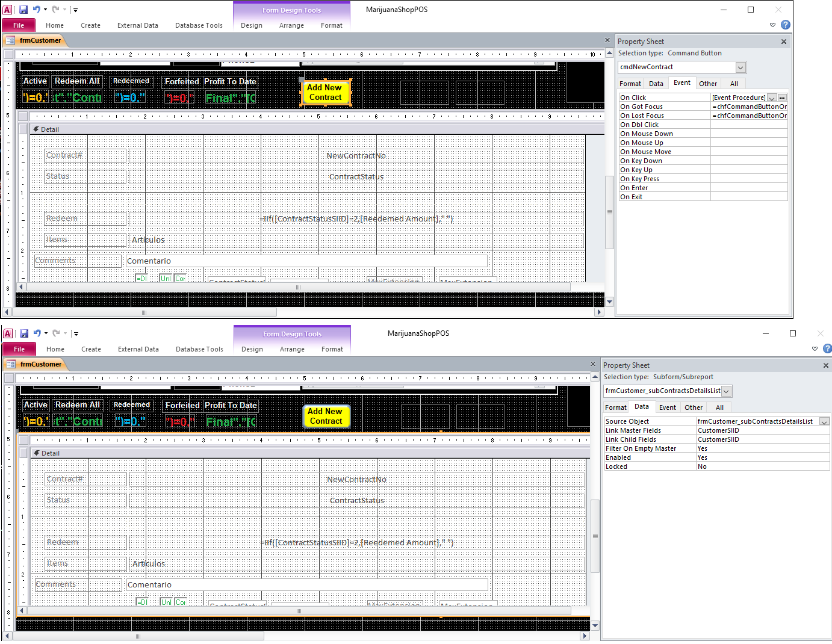Viewport: 832px width, 644px height.
Task: Click On Dbl Click property value cell
Action: [749, 125]
